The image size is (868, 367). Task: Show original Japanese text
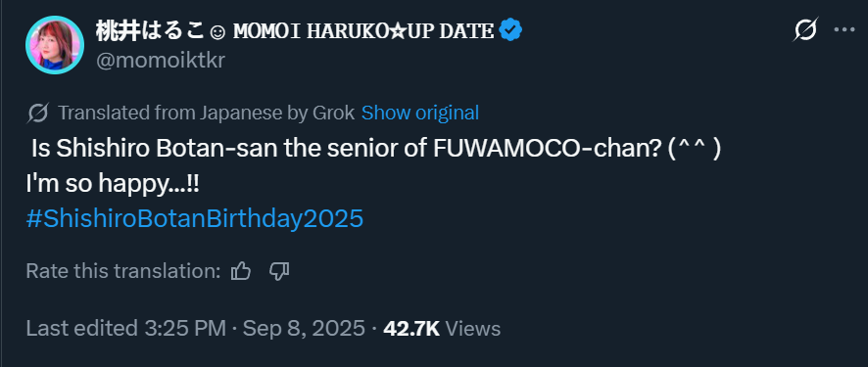point(420,113)
